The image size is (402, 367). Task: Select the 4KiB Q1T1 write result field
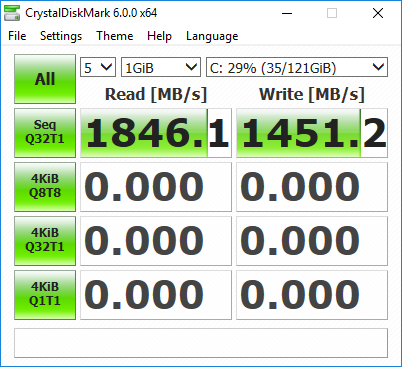[x=312, y=295]
